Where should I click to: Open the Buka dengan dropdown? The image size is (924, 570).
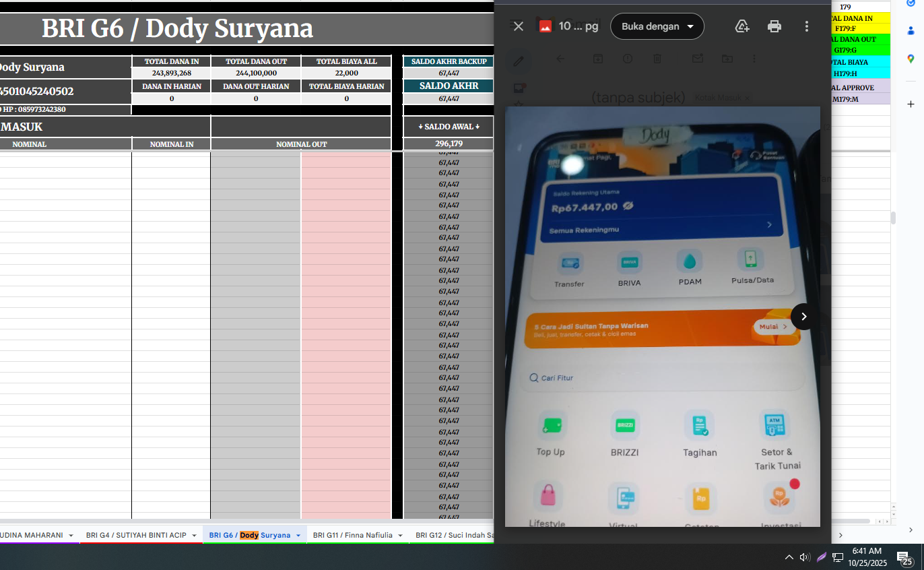click(657, 26)
